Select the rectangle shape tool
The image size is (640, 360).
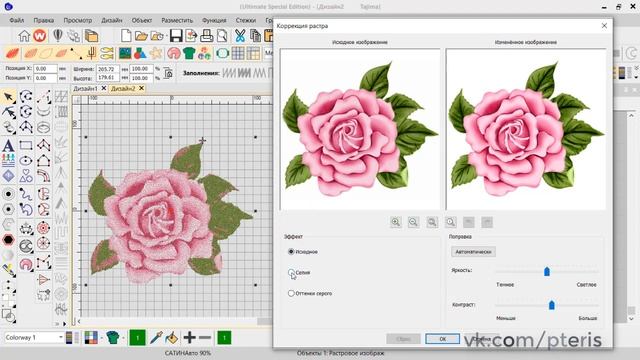[26, 145]
